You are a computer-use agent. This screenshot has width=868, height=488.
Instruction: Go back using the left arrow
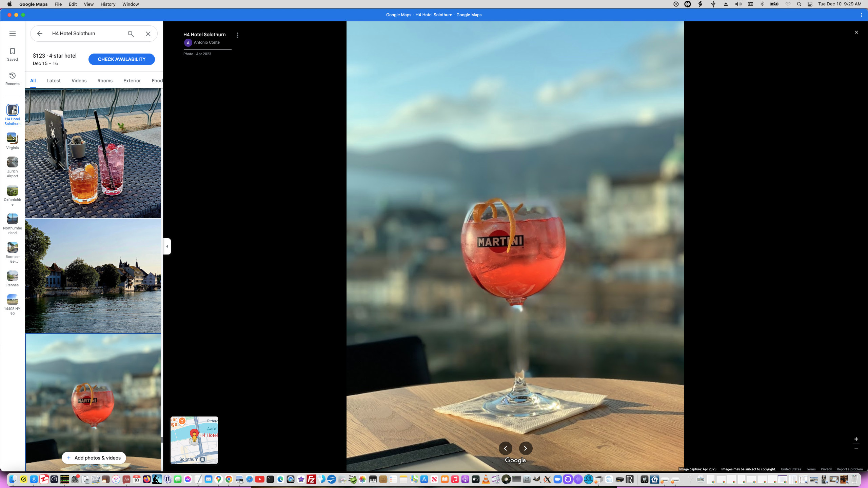[x=40, y=34]
